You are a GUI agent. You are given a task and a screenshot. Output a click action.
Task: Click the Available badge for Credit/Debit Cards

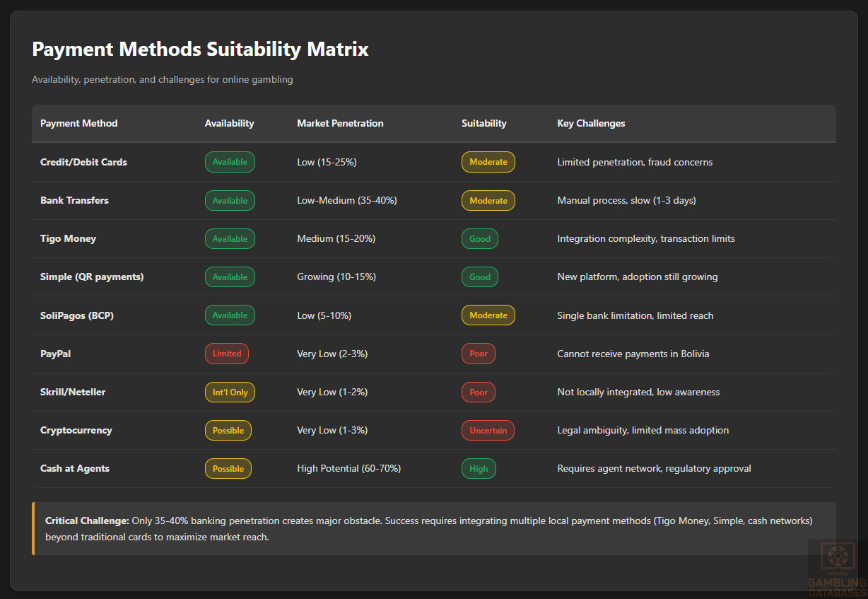[230, 162]
